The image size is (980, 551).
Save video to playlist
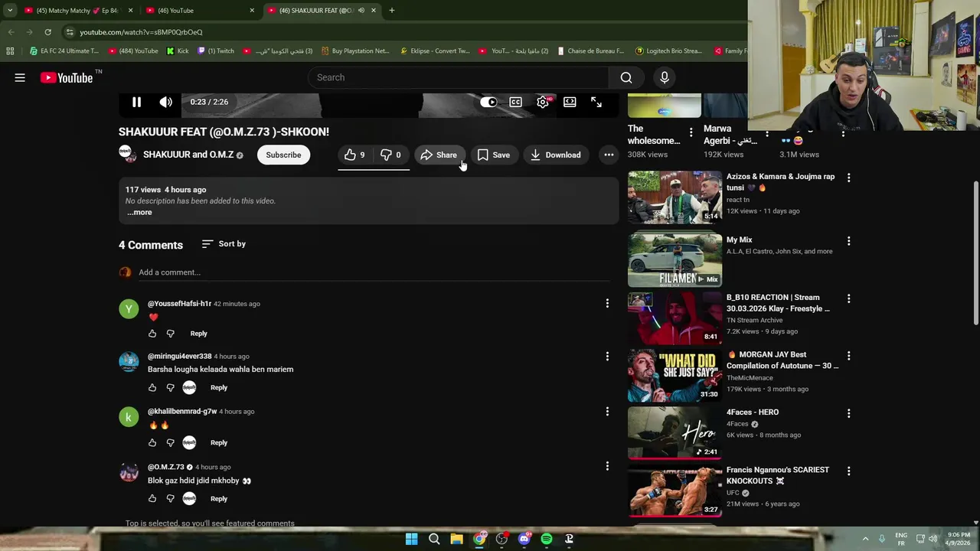pos(493,155)
